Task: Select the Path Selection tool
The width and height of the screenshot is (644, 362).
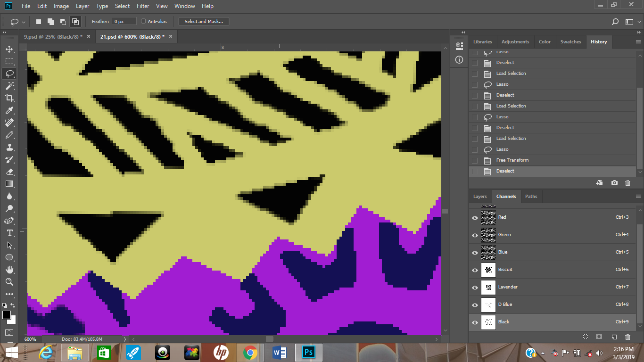Action: 9,245
